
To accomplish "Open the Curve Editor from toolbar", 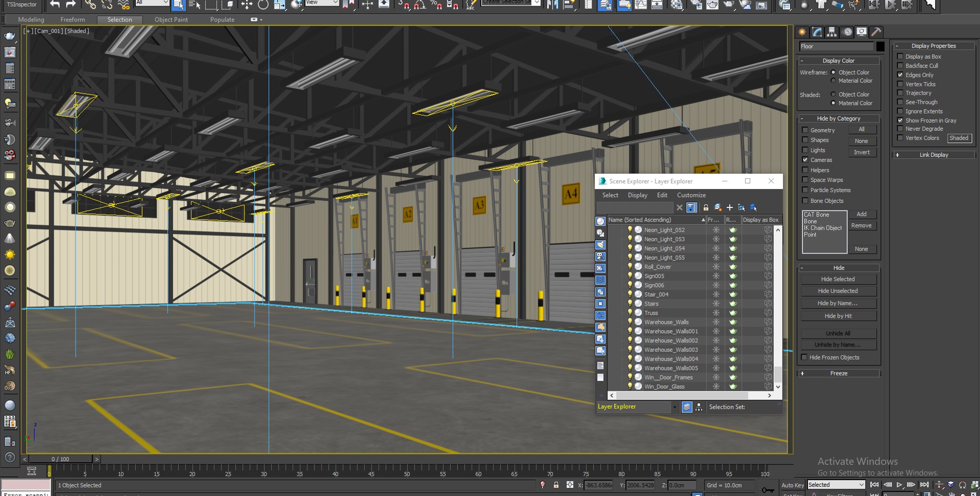I will pyautogui.click(x=641, y=5).
